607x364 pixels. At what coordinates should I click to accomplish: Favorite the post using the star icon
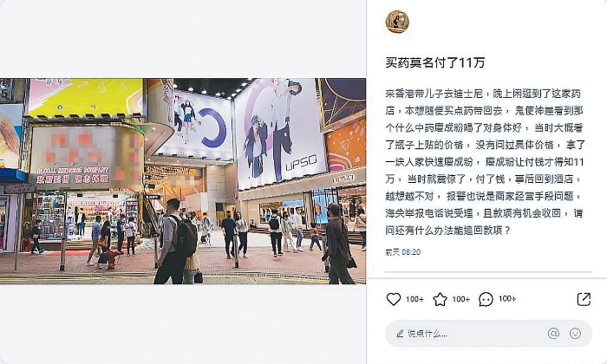pos(440,299)
